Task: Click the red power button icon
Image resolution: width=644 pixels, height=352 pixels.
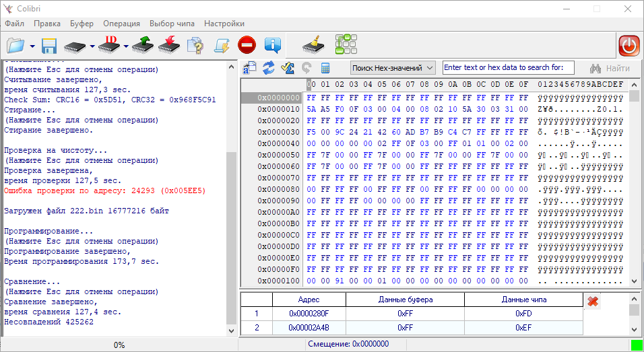Action: (x=629, y=46)
